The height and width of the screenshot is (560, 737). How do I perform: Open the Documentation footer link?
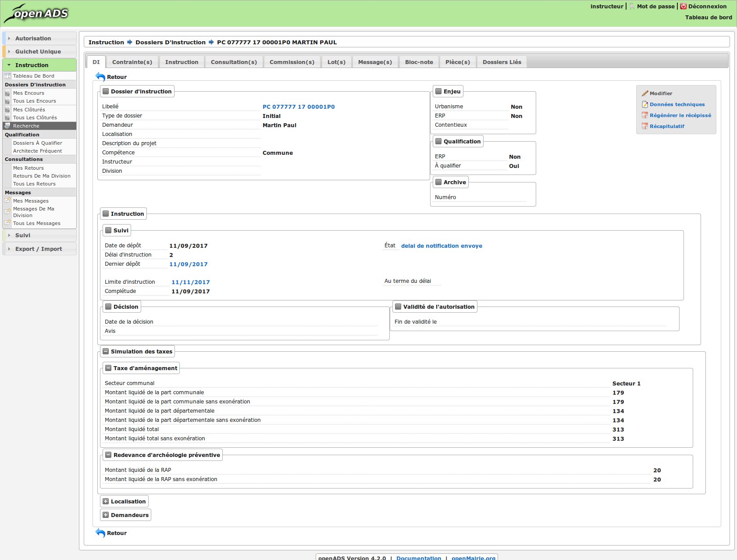pyautogui.click(x=419, y=558)
